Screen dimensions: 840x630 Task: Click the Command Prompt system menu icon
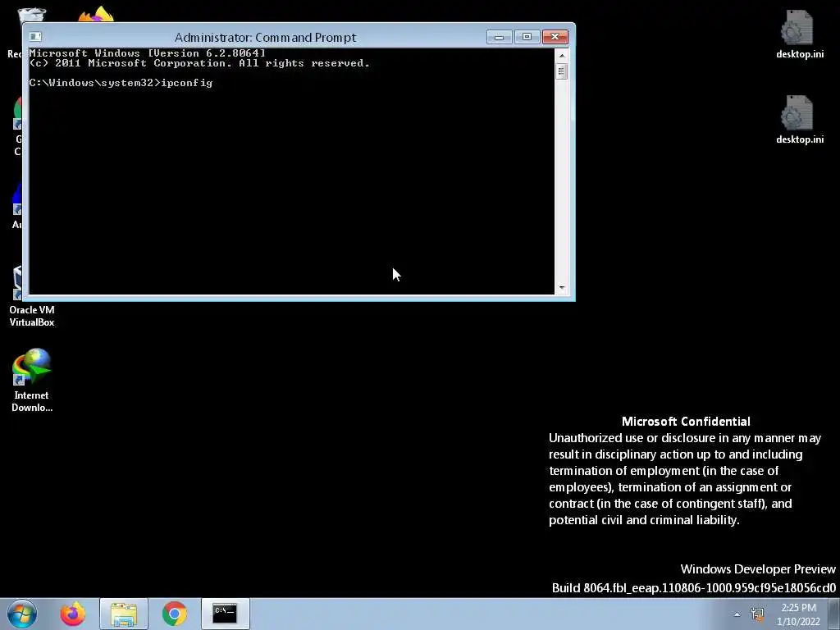pos(35,36)
